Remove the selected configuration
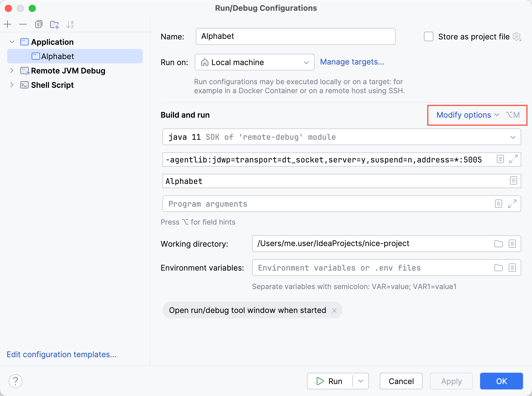This screenshot has height=396, width=532. (23, 24)
